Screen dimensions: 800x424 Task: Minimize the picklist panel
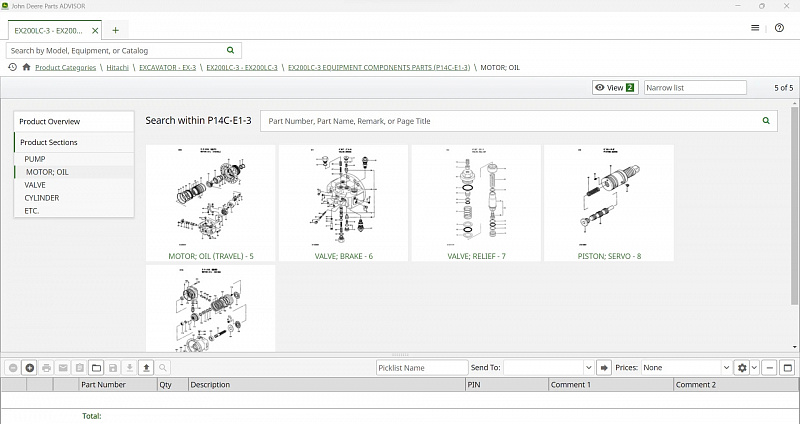click(770, 367)
